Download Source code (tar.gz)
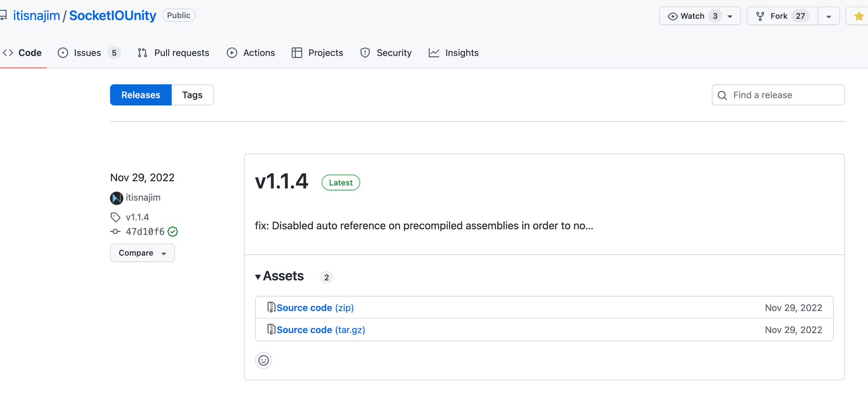The height and width of the screenshot is (394, 868). coord(321,330)
